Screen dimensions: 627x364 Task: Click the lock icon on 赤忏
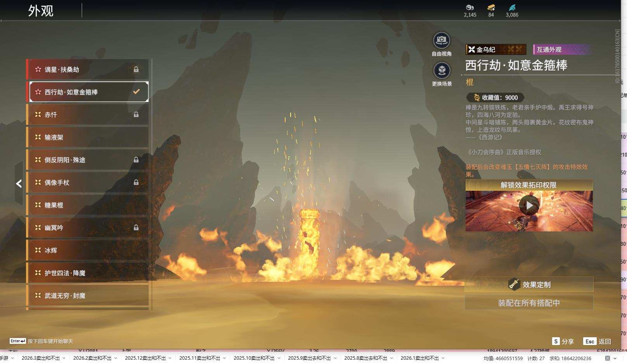click(136, 115)
